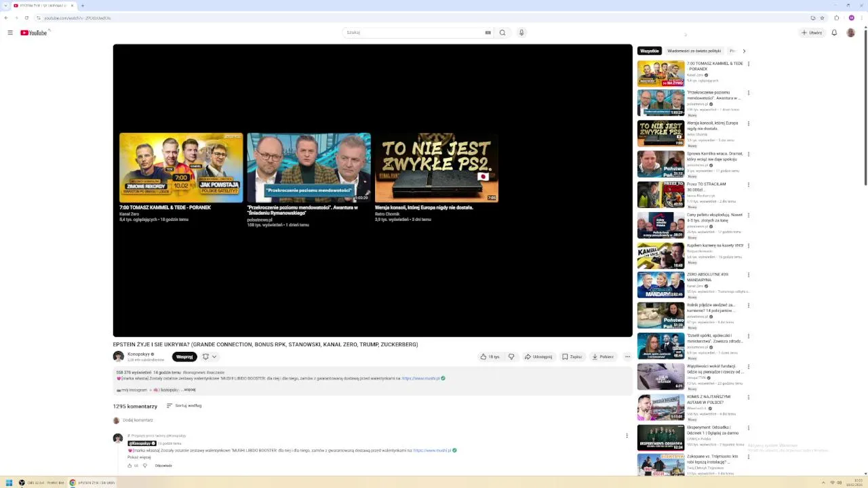This screenshot has width=868, height=488.
Task: Open options menu for pinned Konopskyy comment
Action: (x=627, y=436)
